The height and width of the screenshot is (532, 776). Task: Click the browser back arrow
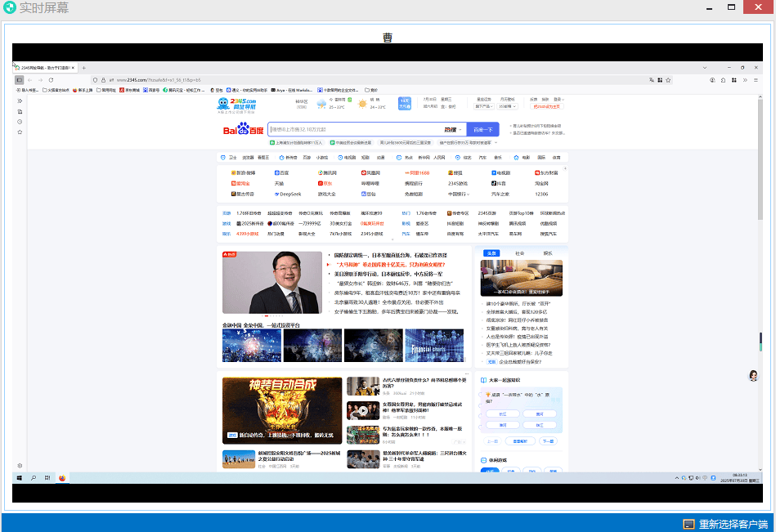point(29,80)
